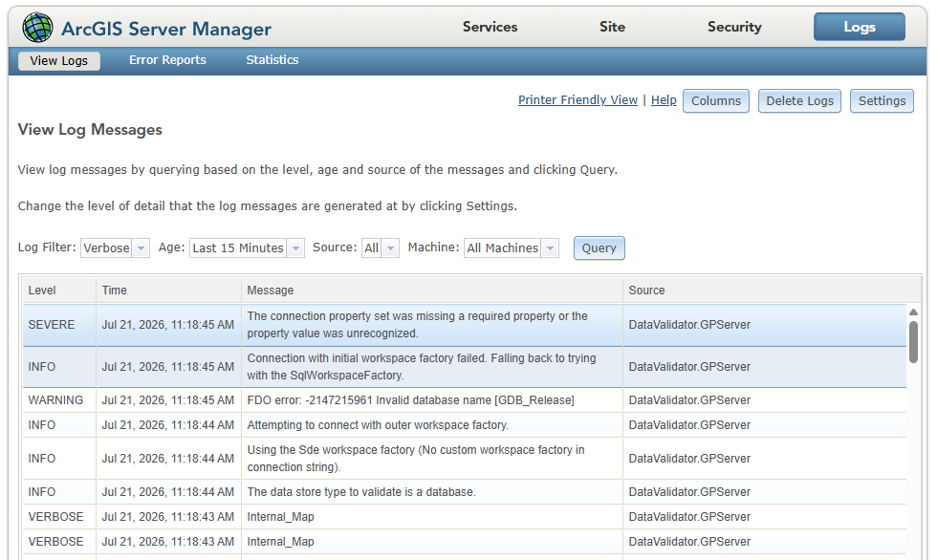Open the Security top navigation tab
The width and height of the screenshot is (937, 560).
point(734,27)
